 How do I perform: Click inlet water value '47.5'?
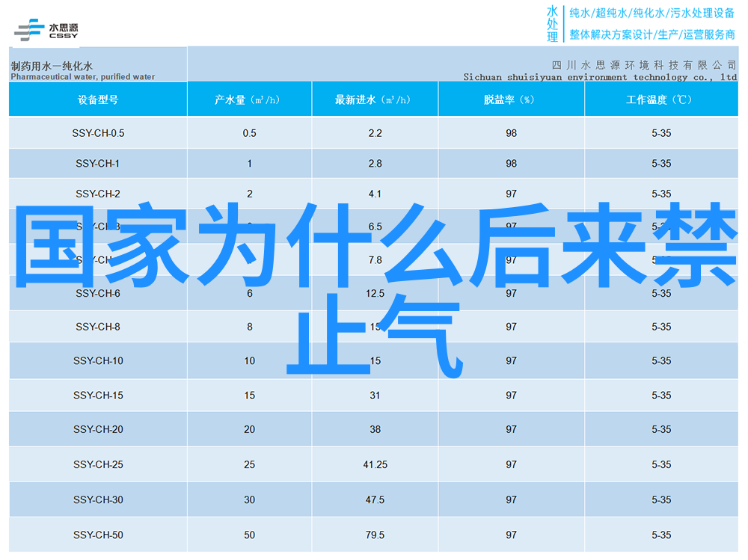(x=375, y=500)
